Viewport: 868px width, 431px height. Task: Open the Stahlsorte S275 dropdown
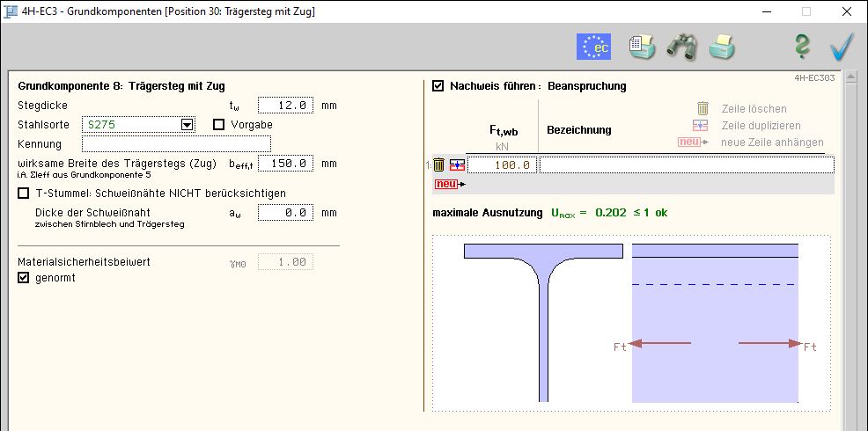coord(187,125)
